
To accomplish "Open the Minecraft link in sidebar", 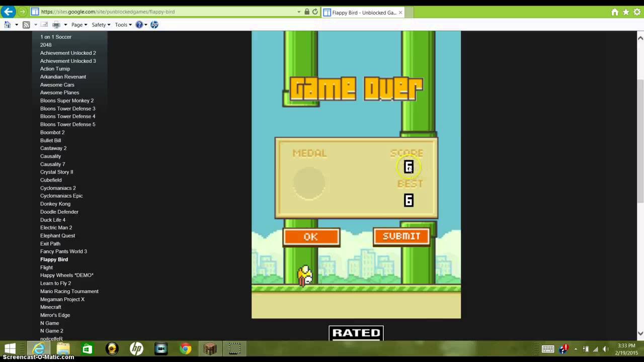I will pos(50,307).
